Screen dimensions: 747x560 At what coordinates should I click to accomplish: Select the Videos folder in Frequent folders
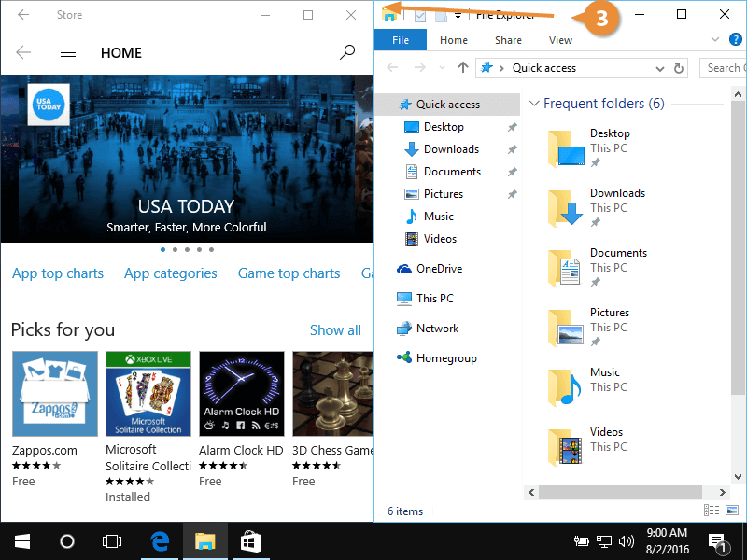587,447
